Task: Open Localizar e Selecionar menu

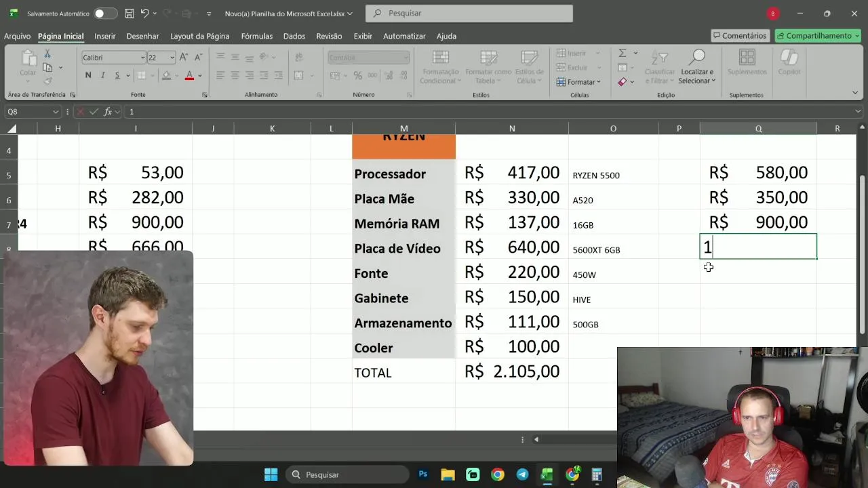Action: (x=698, y=66)
